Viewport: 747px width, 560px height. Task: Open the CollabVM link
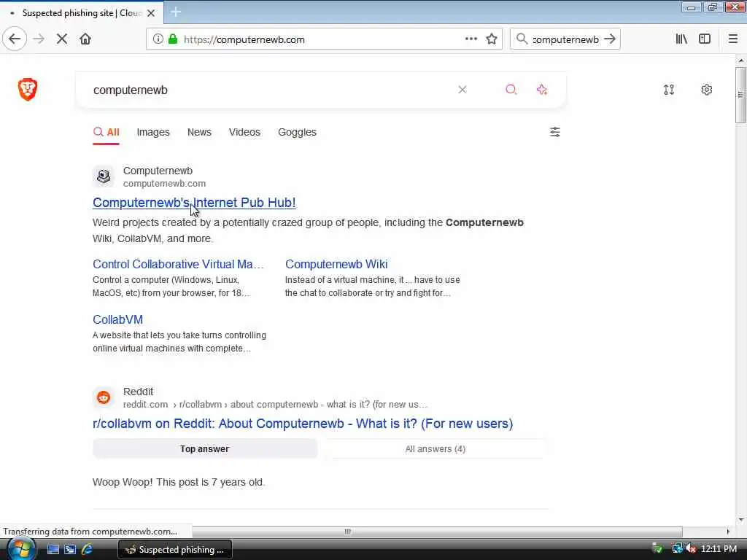(x=117, y=319)
